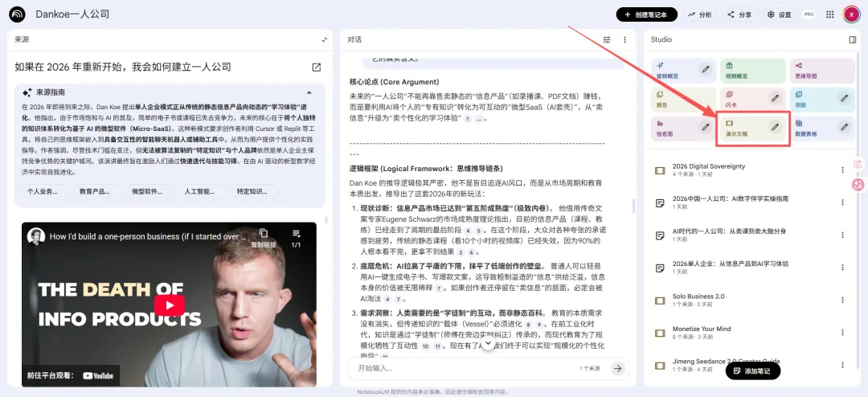The width and height of the screenshot is (868, 397).
Task: Click the 1个来源 source count label
Action: tap(591, 368)
